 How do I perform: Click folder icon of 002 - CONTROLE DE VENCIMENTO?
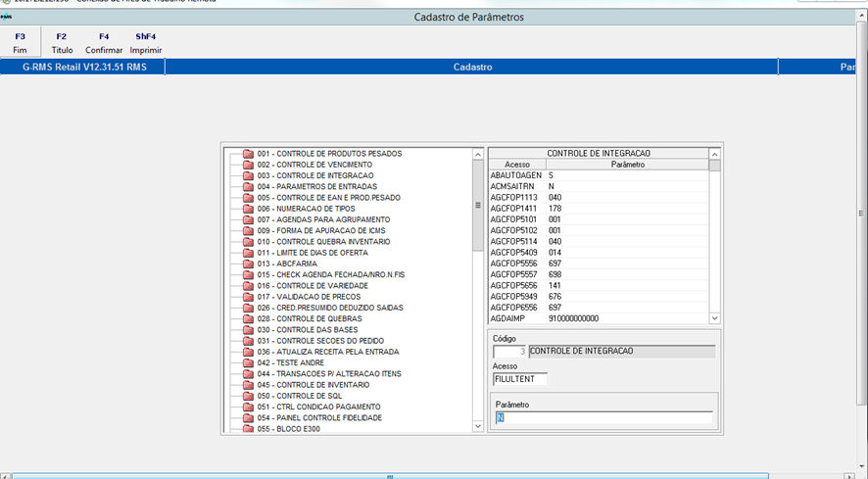(248, 165)
